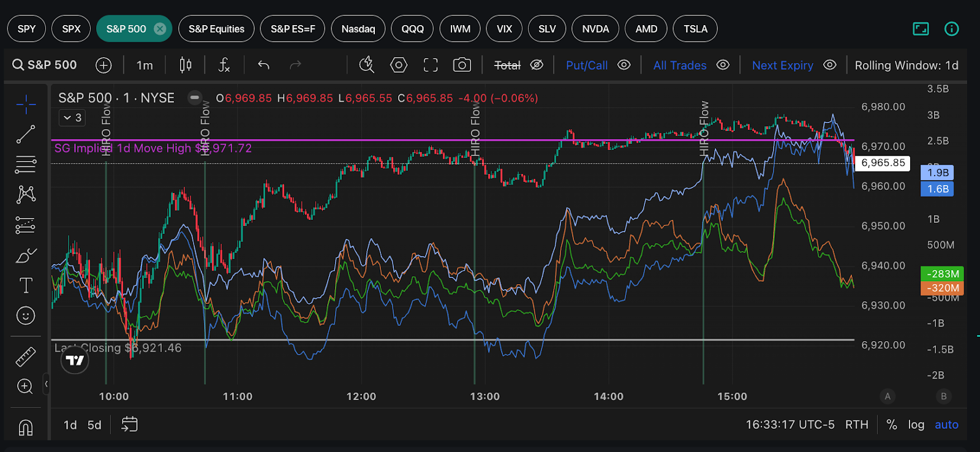Switch to the QQQ tab
The width and height of the screenshot is (980, 452).
click(x=412, y=29)
